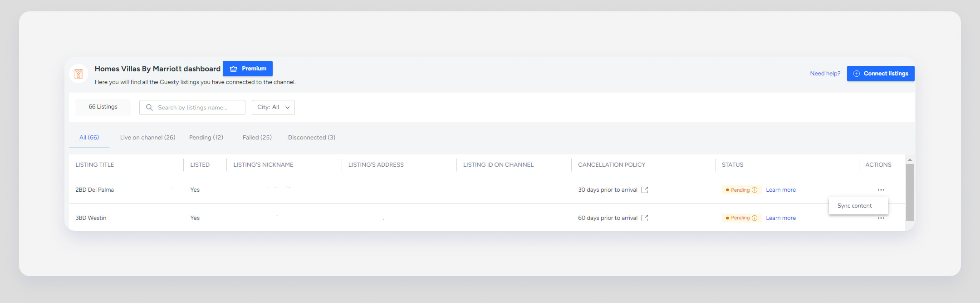Click the Yes value in 2BD Del Palma row
Viewport: 980px width, 303px height.
point(195,190)
